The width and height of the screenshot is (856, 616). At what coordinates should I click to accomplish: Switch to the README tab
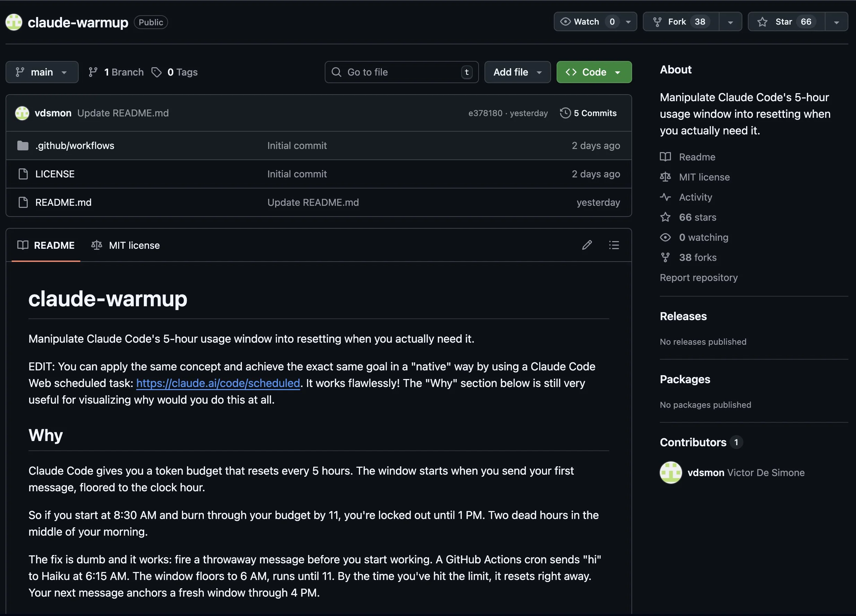coord(46,245)
